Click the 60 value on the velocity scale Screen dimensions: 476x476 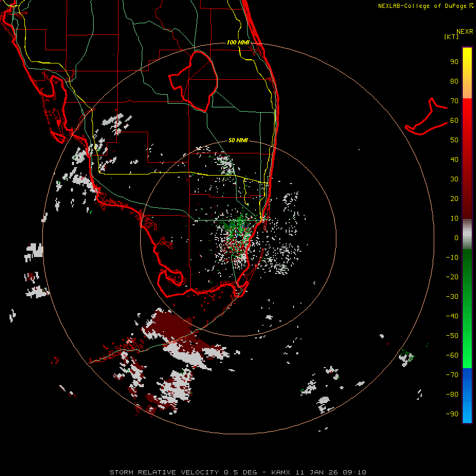pyautogui.click(x=454, y=121)
